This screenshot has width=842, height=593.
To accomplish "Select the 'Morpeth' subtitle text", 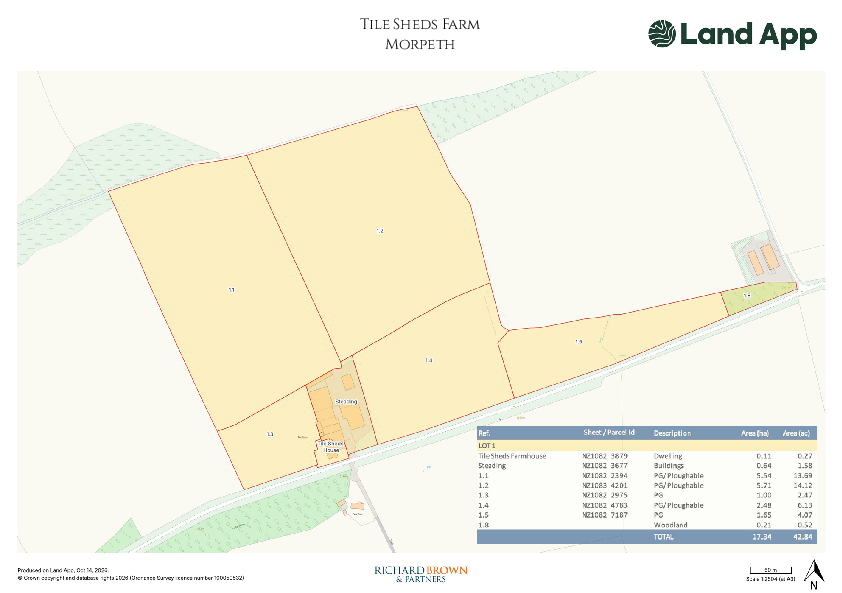I will (420, 44).
